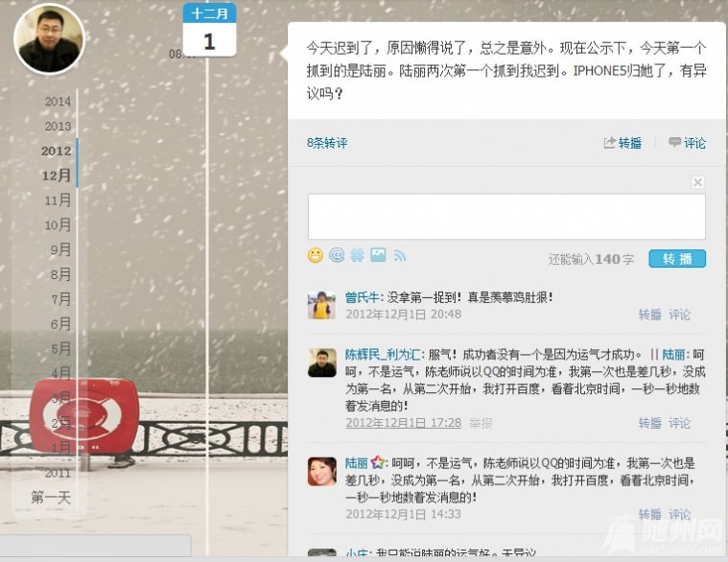Click 陆丽's avatar thumbnail
The image size is (728, 562).
[x=321, y=472]
